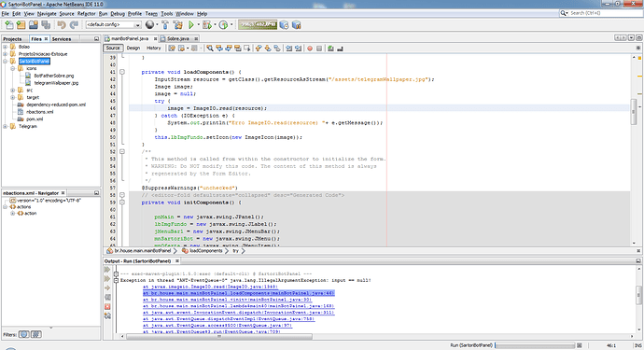Screen dimensions: 644x350
Task: Click the Uncomment editor toolbar icon
Action: tap(340, 49)
